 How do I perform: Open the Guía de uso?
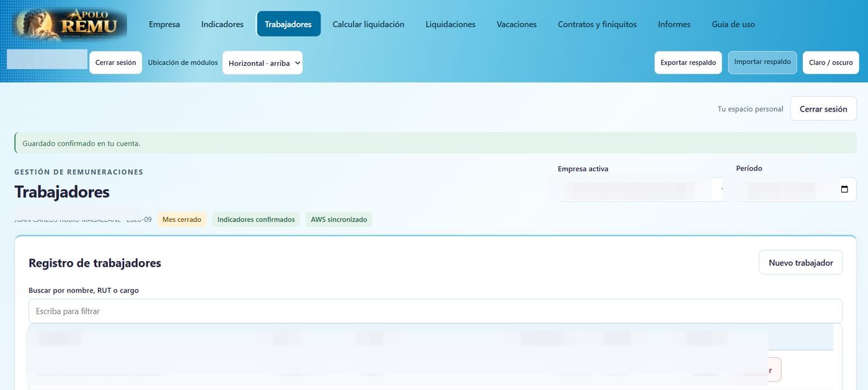[x=733, y=24]
